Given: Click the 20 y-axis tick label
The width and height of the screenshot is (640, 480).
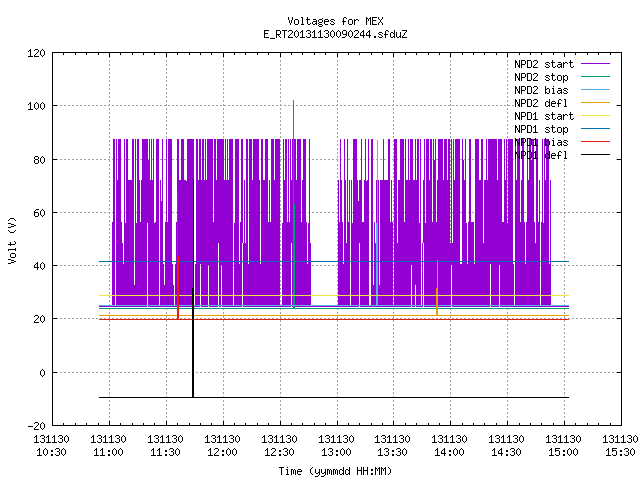Looking at the screenshot, I should click(x=39, y=319).
